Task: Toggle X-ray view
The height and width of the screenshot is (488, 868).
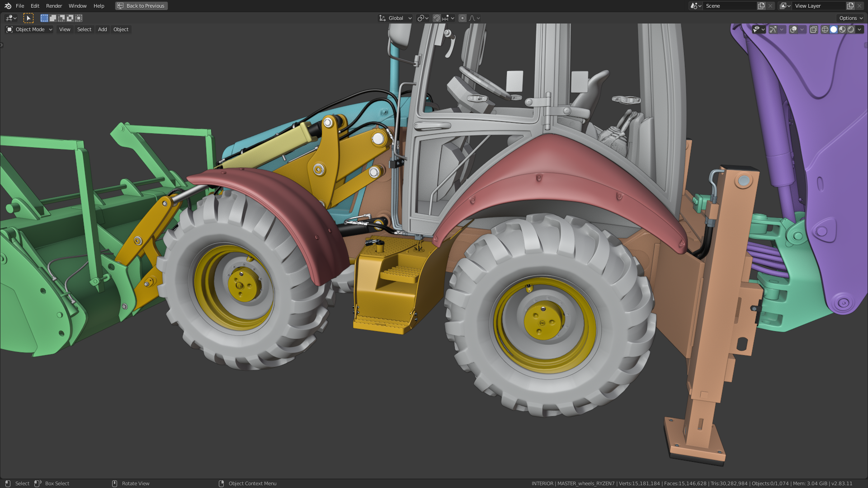Action: (813, 29)
